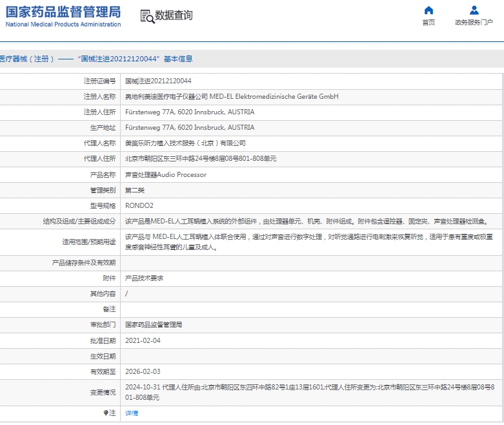Click scope of application description text
Viewport: 504px width, 425px height.
(x=309, y=242)
